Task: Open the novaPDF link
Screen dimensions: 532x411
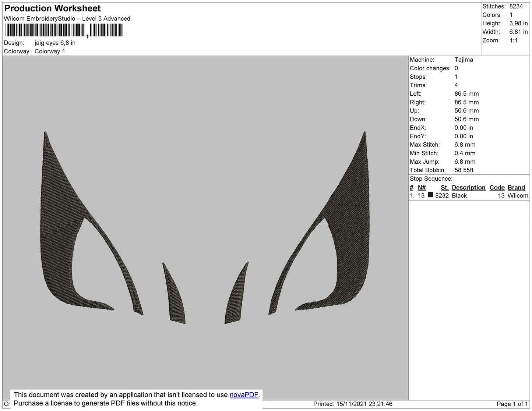Action: [244, 395]
